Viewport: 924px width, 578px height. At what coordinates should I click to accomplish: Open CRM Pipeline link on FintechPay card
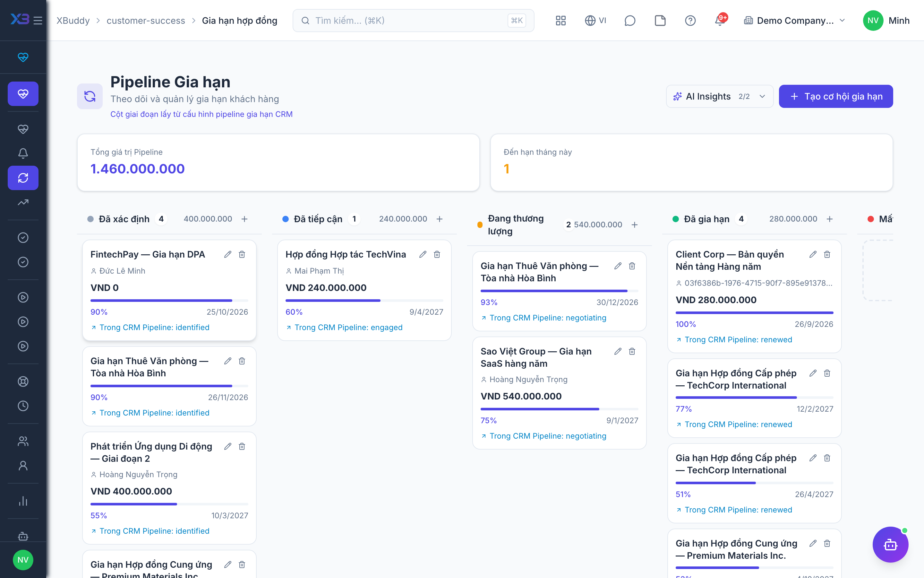[150, 327]
